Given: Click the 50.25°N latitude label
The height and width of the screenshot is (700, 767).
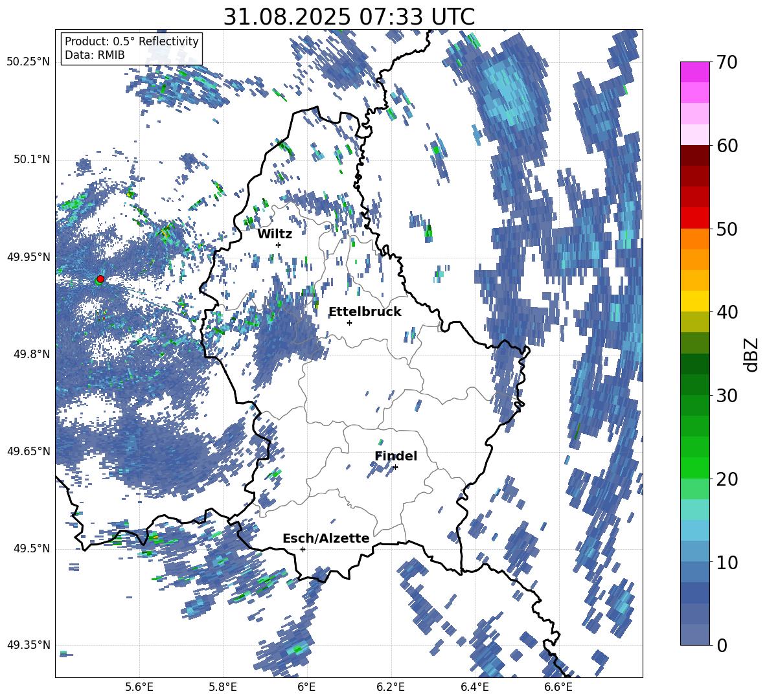Looking at the screenshot, I should (29, 62).
